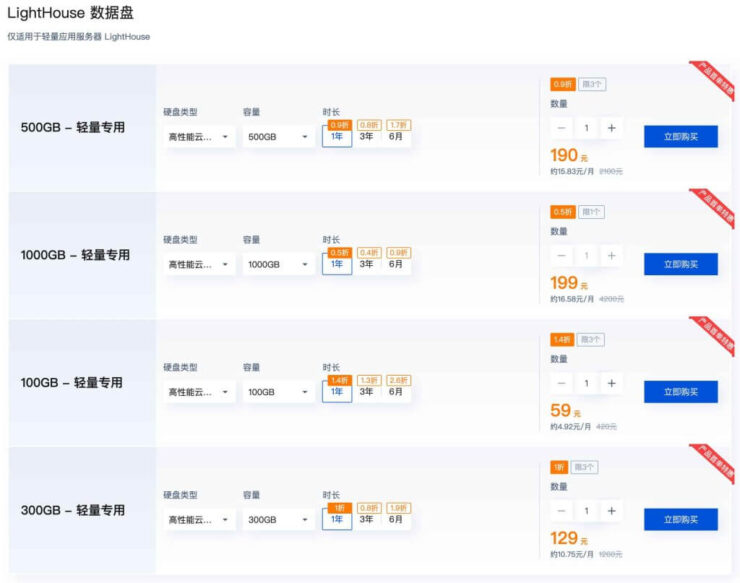Click the 约4.92元/月 monthly price

coord(570,426)
